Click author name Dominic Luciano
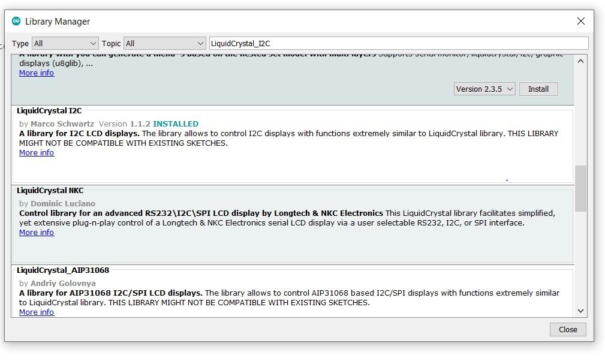This screenshot has width=605, height=364. tap(63, 203)
